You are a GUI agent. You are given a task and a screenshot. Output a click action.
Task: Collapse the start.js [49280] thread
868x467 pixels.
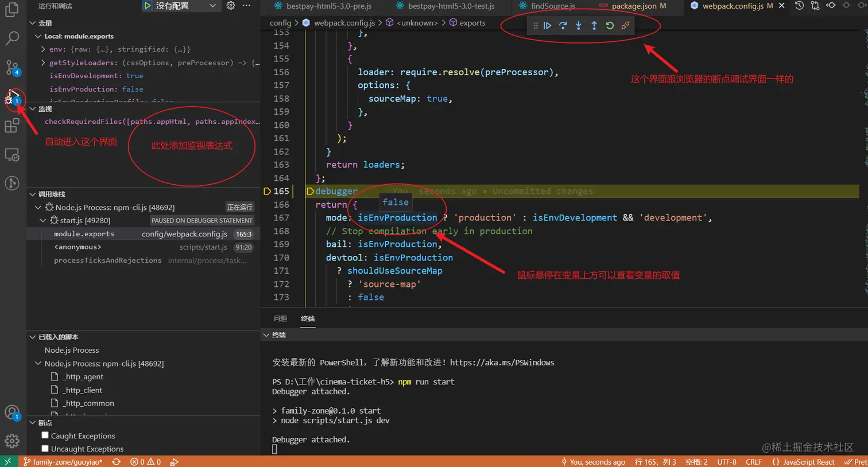[43, 220]
